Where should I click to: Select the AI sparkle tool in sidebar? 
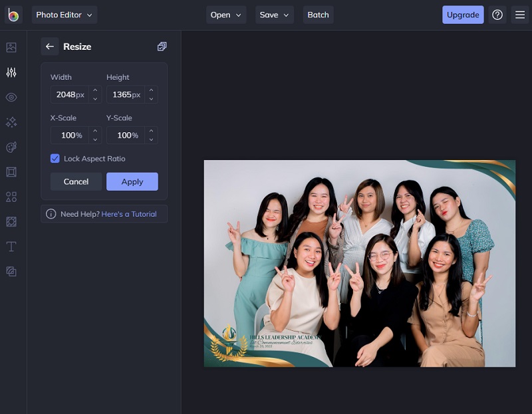click(11, 122)
